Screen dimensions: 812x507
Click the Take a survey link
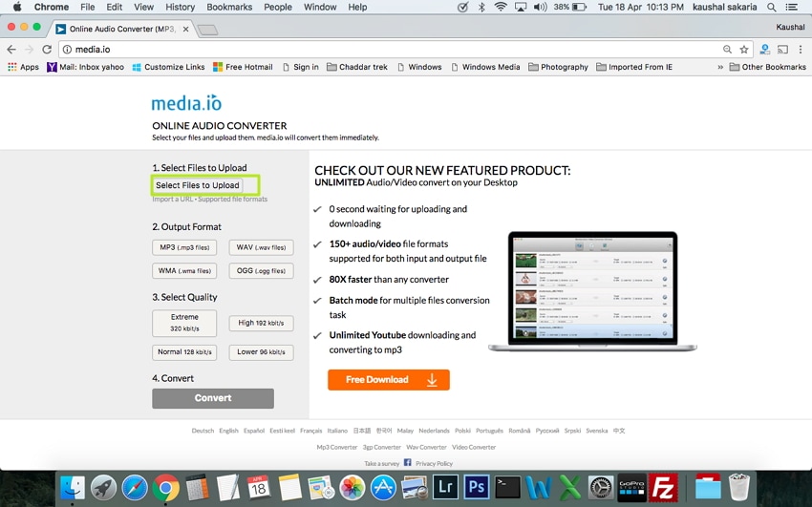click(382, 463)
